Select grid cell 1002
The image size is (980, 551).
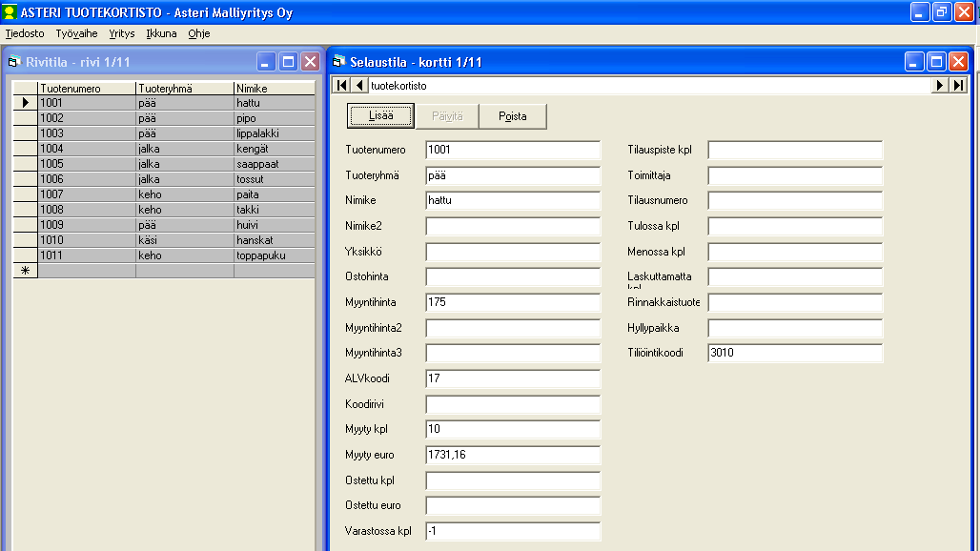[x=86, y=118]
